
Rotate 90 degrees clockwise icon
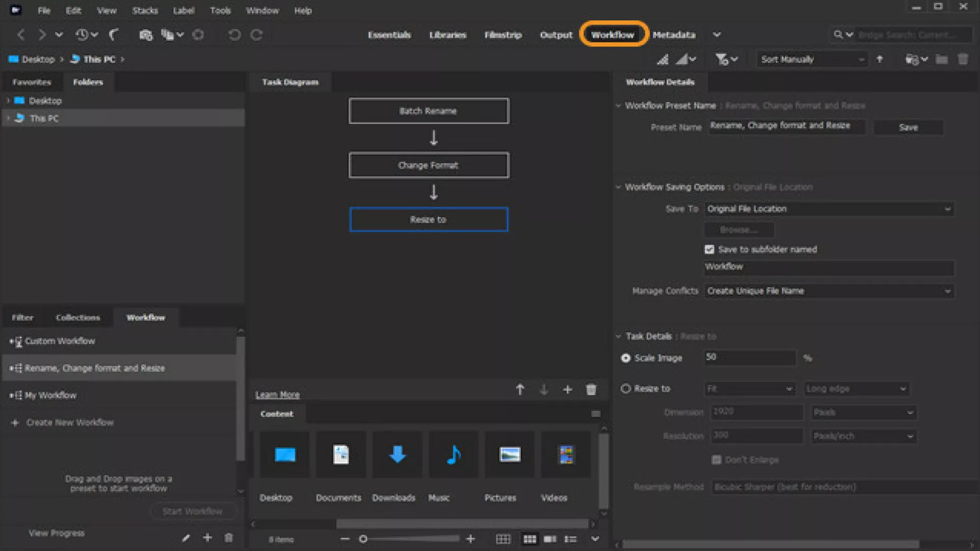tap(257, 35)
